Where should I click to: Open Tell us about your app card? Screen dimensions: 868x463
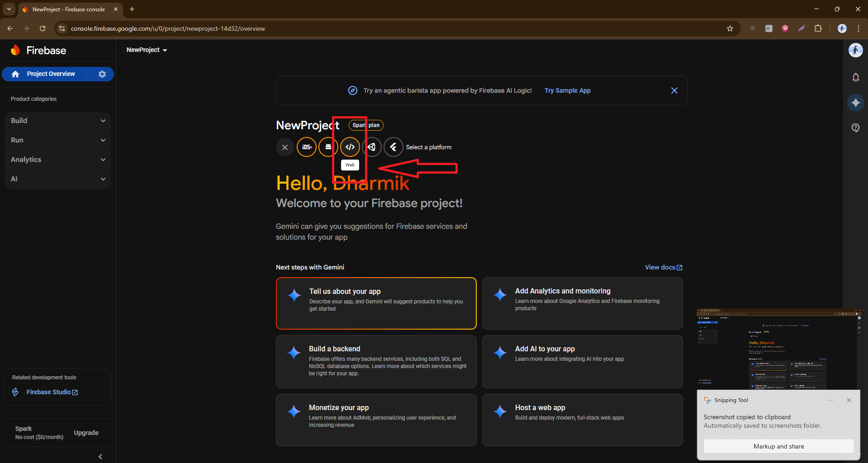tap(376, 303)
